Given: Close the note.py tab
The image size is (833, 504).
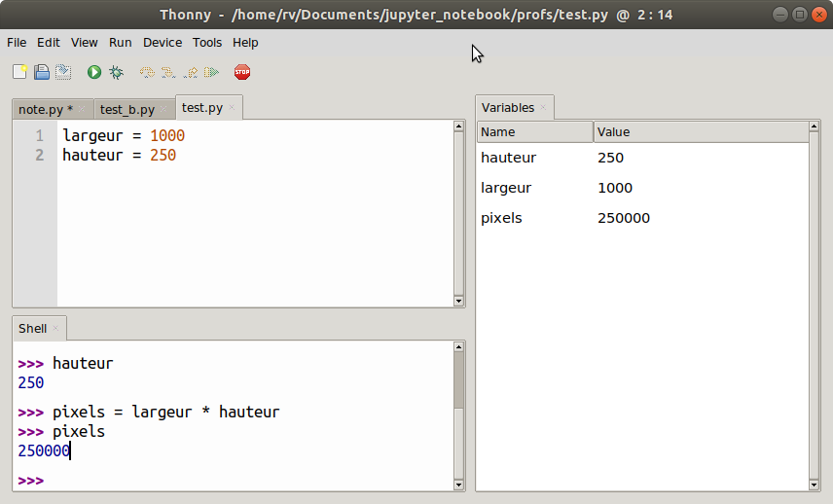Looking at the screenshot, I should coord(82,109).
